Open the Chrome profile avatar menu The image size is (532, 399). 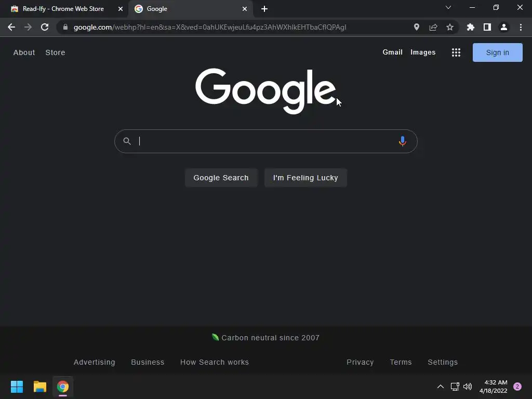click(504, 27)
